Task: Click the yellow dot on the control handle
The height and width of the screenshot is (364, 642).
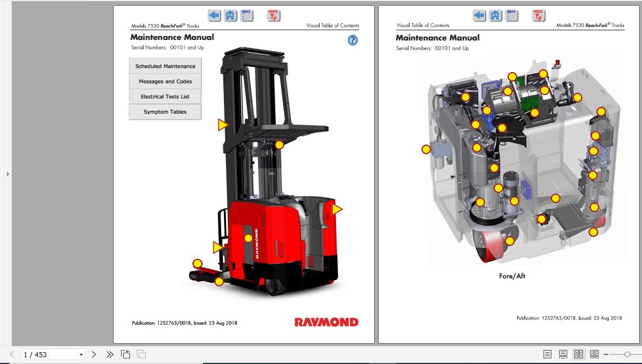Action: [x=577, y=97]
